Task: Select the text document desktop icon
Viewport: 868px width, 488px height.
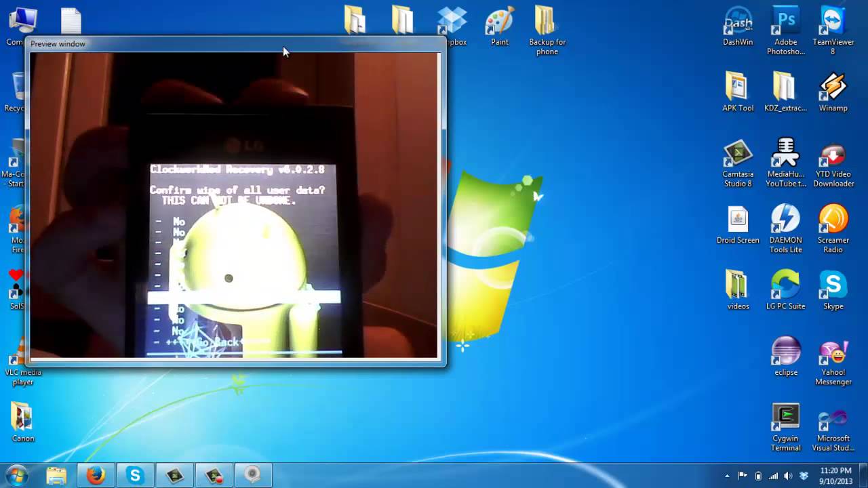Action: click(x=71, y=21)
